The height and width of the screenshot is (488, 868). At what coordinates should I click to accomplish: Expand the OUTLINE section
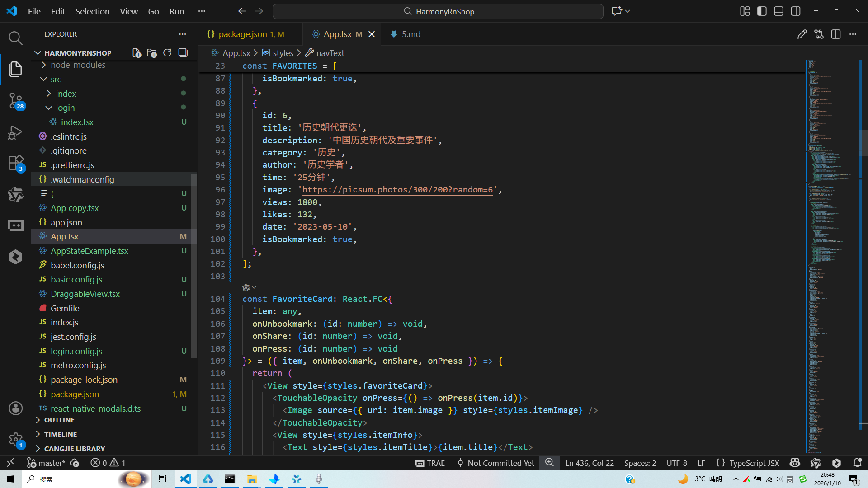tap(59, 420)
